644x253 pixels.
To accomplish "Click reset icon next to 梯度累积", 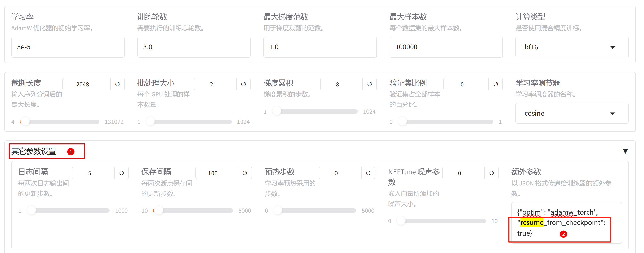I will (369, 84).
